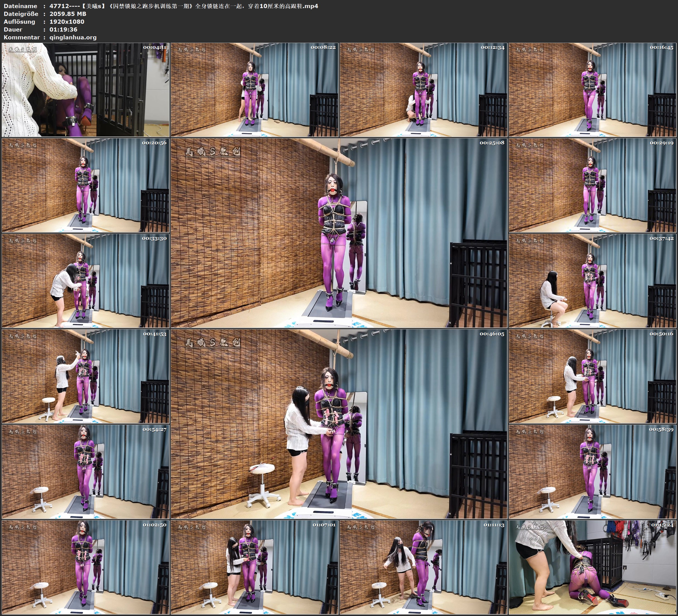This screenshot has width=678, height=616.
Task: Open the large 00:46:05 frame
Action: tap(339, 424)
